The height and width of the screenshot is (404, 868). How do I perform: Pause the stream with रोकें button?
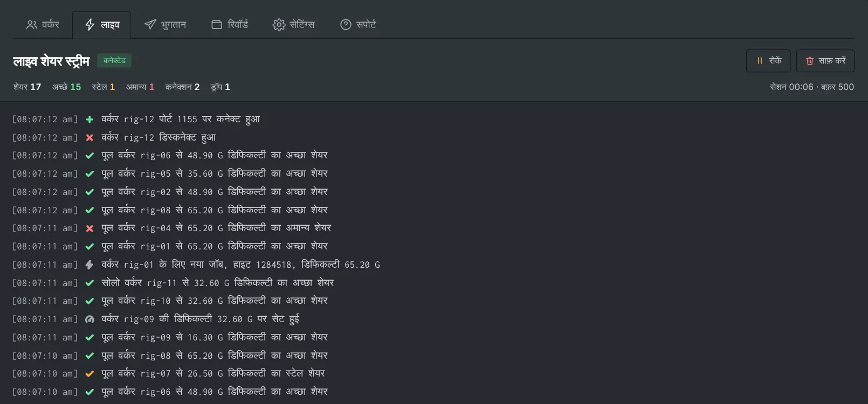click(768, 61)
